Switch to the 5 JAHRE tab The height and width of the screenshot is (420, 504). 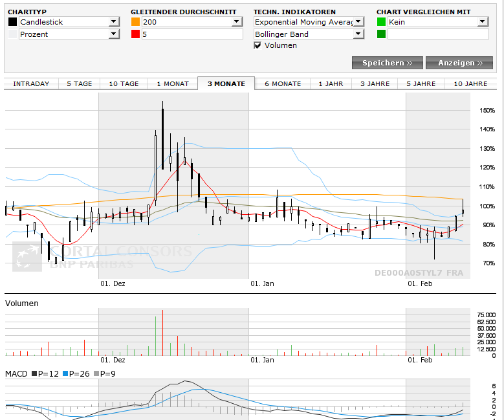(421, 84)
